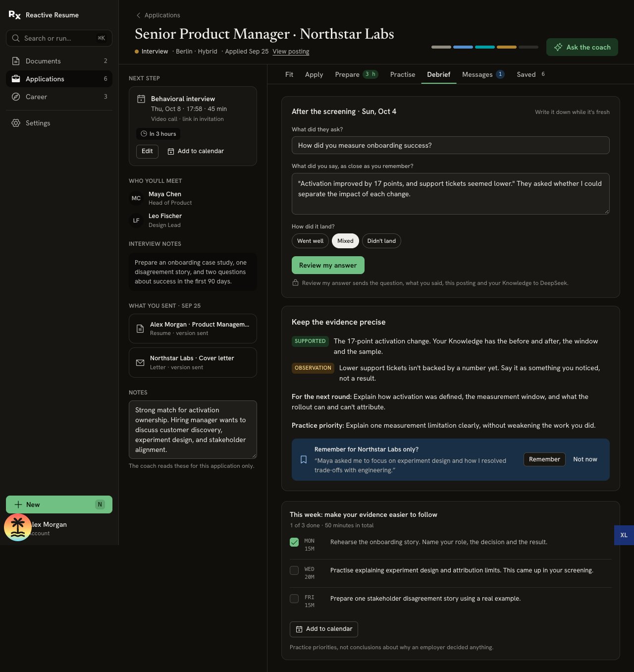Click the Settings gear icon

coord(16,123)
